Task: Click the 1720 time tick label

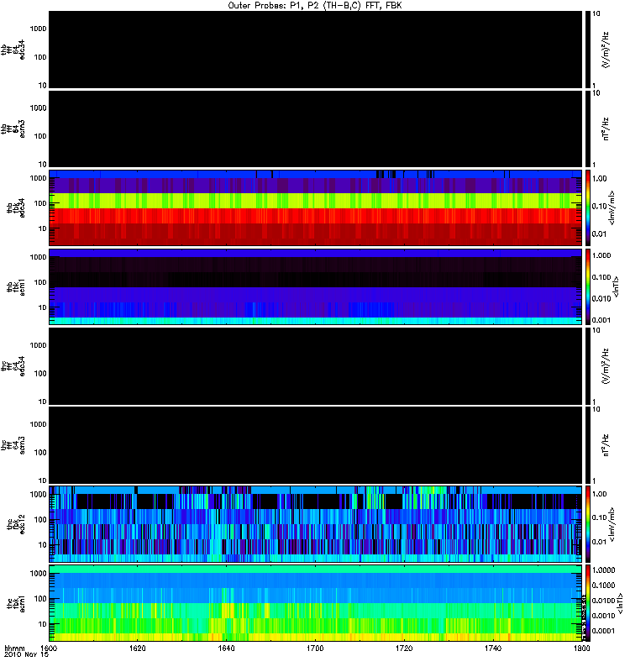Action: (x=404, y=648)
